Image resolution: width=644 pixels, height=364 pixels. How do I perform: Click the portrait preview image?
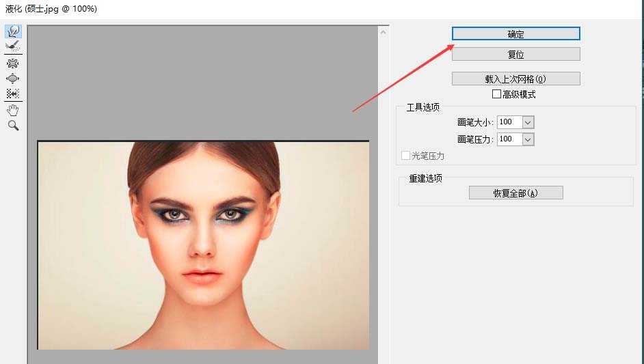pyautogui.click(x=203, y=245)
